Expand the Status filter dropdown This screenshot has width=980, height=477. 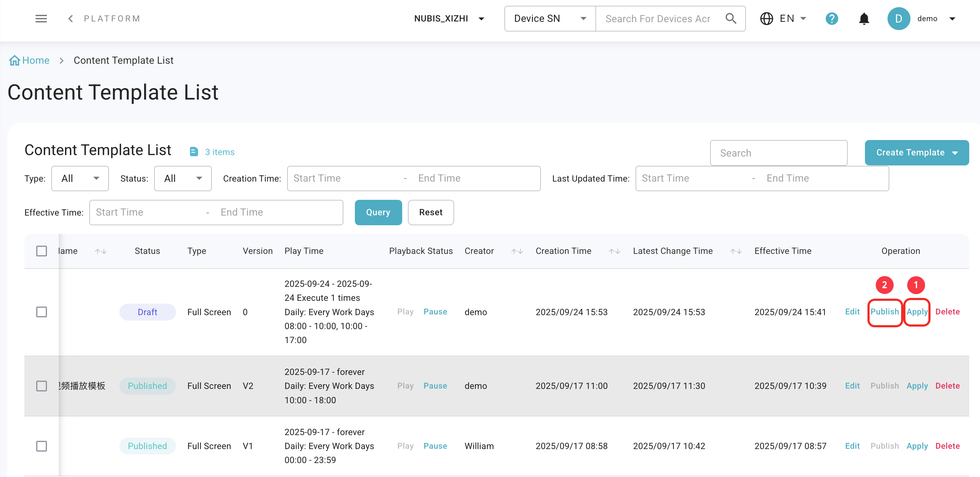tap(182, 178)
